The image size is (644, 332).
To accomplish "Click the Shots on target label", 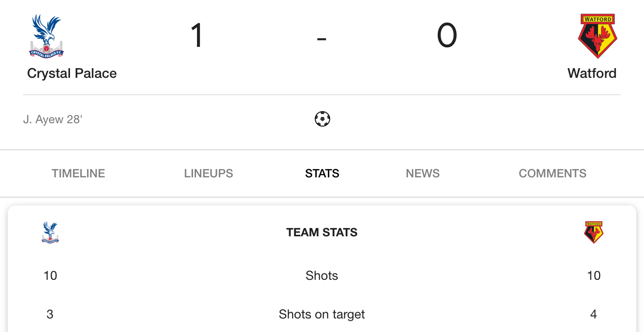I will pos(322,315).
